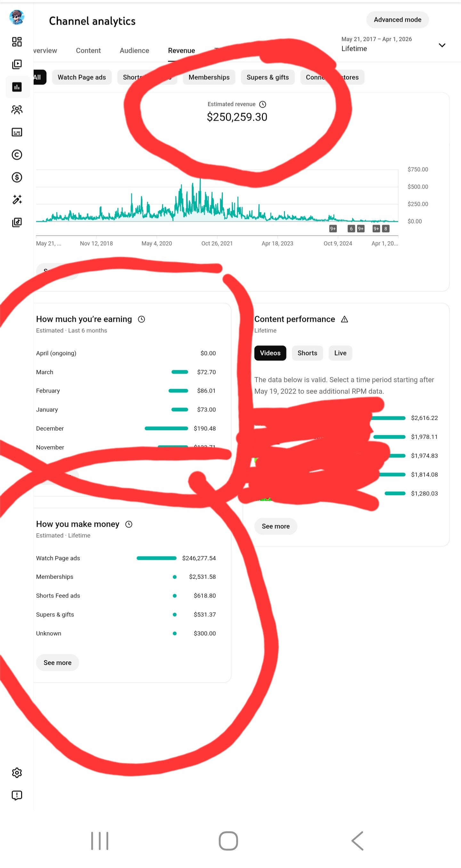Viewport: 461px width, 868px height.
Task: Switch to the Audience tab
Action: 134,51
